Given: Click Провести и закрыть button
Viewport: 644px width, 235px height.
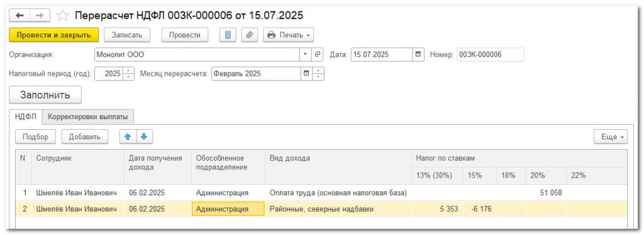Looking at the screenshot, I should (54, 35).
